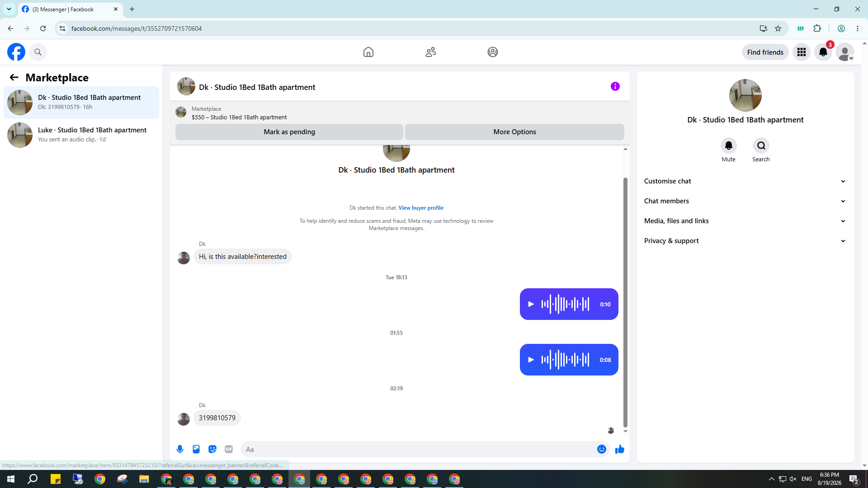Click Dk's avatar beside phone number message
This screenshot has height=488, width=868.
pyautogui.click(x=184, y=419)
